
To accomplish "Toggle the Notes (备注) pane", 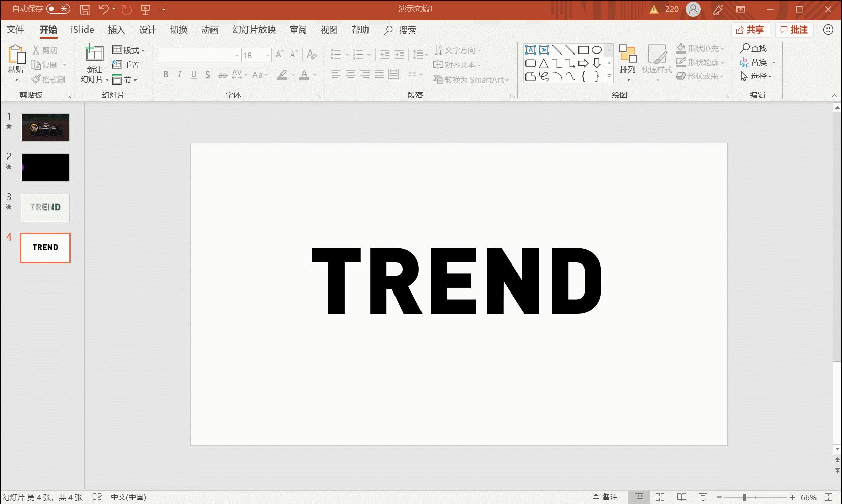I will click(x=605, y=497).
